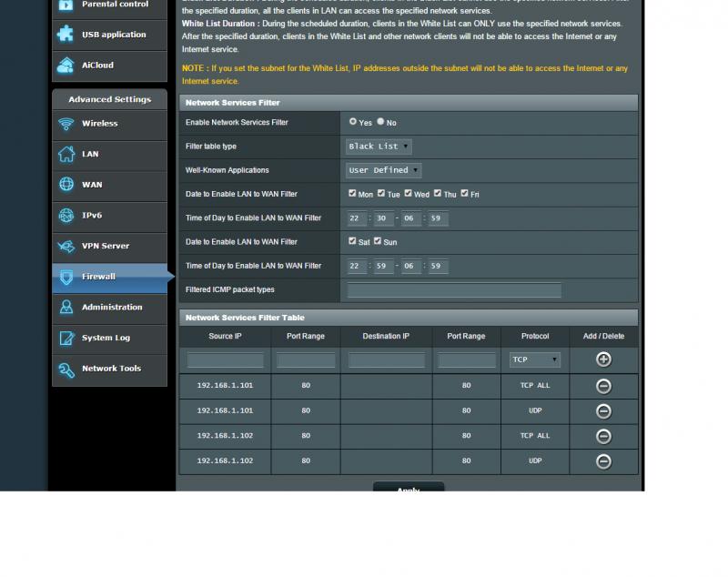Open the Protocol TCP dropdown
The image size is (728, 577).
tap(535, 359)
